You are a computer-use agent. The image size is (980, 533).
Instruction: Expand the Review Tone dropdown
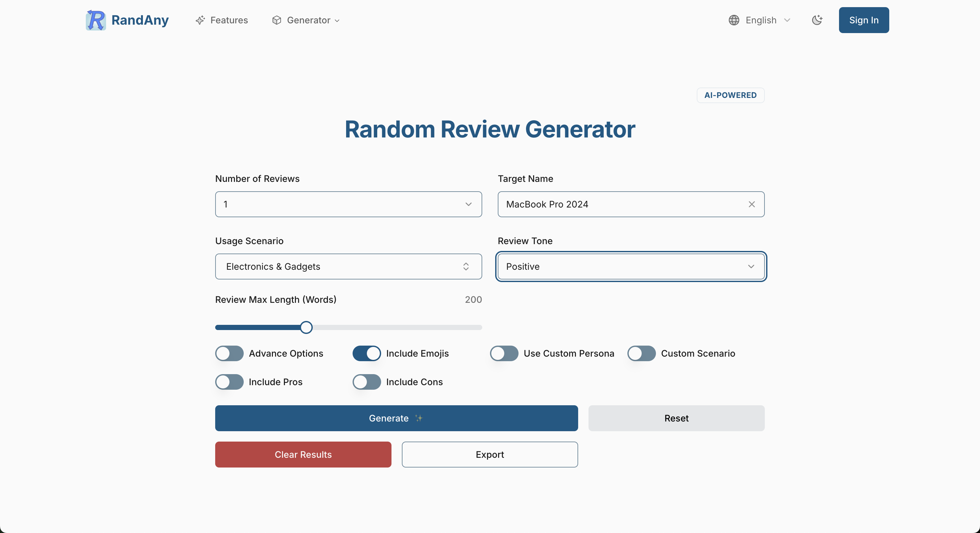point(631,266)
